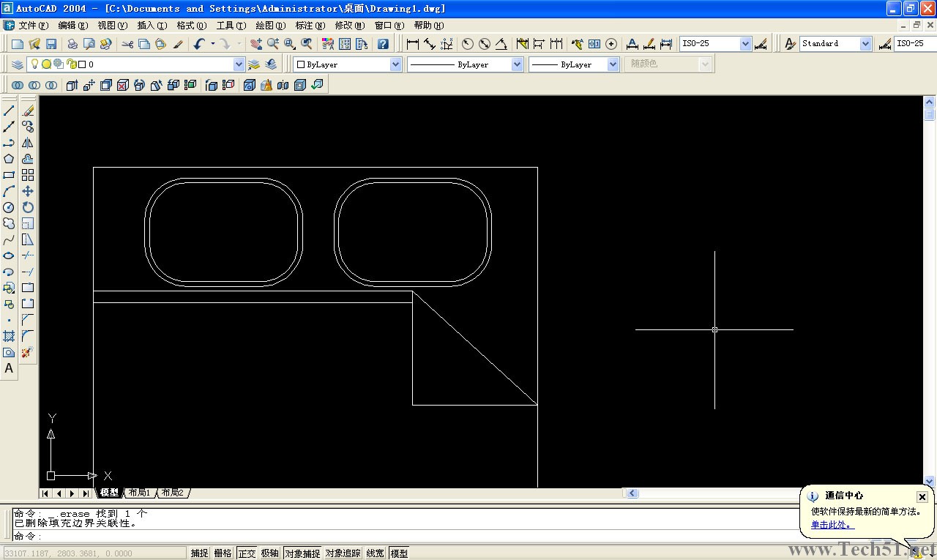Image resolution: width=937 pixels, height=560 pixels.
Task: Expand the Undo history dropdown arrow
Action: (x=213, y=44)
